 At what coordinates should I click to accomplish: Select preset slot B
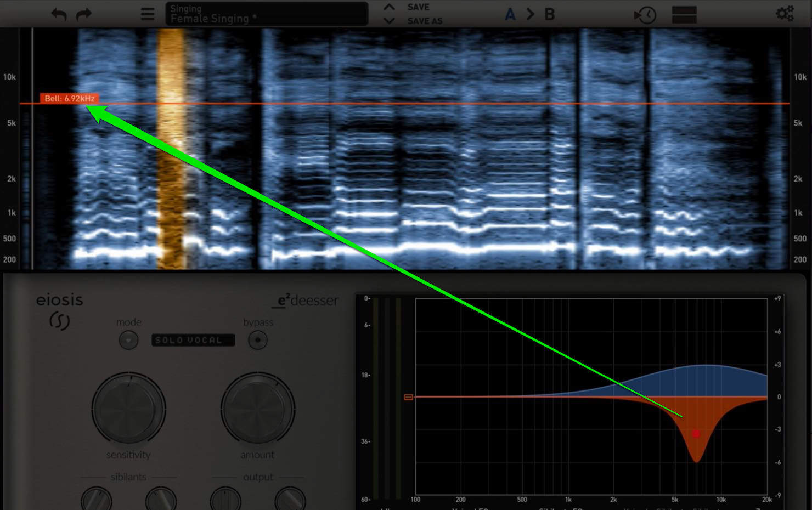[549, 14]
